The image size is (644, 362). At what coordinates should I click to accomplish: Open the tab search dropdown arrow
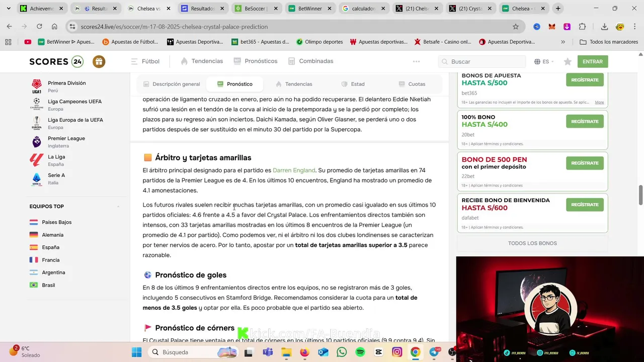(9, 9)
